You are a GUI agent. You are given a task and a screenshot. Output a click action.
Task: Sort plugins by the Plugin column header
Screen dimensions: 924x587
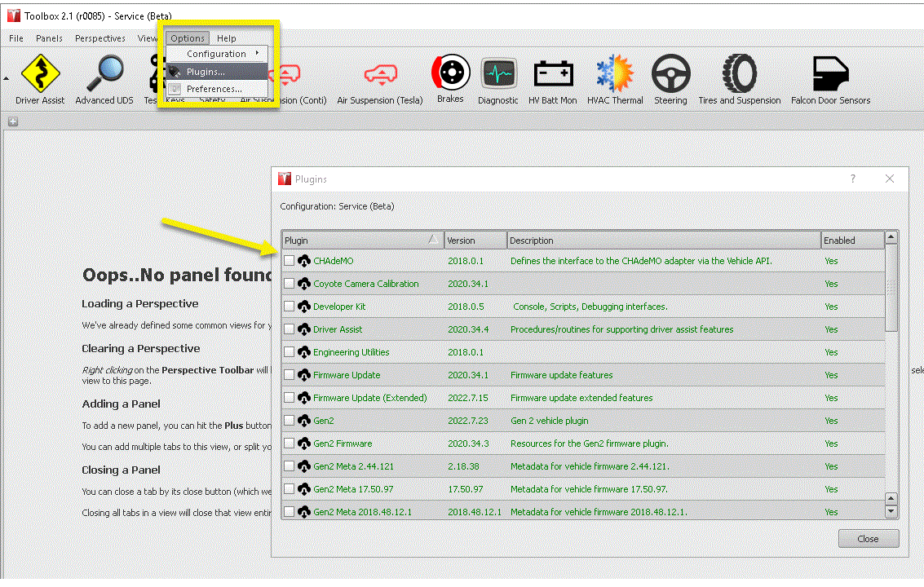click(362, 241)
